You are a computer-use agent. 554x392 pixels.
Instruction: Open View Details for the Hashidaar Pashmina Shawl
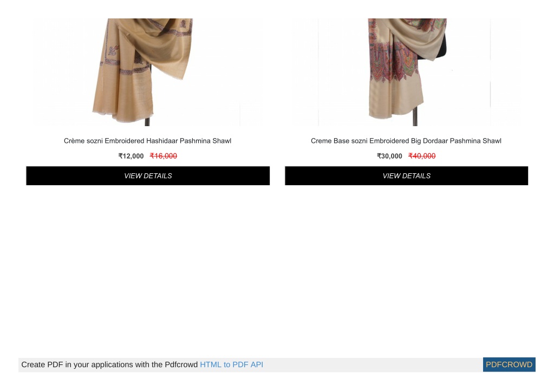point(148,176)
